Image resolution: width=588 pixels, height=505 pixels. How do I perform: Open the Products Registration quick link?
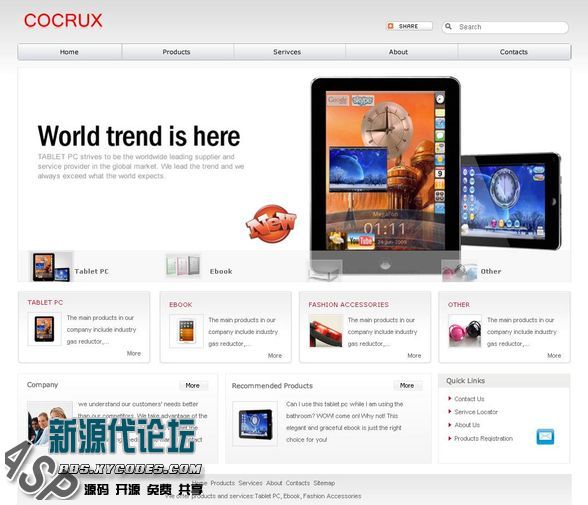pyautogui.click(x=483, y=438)
